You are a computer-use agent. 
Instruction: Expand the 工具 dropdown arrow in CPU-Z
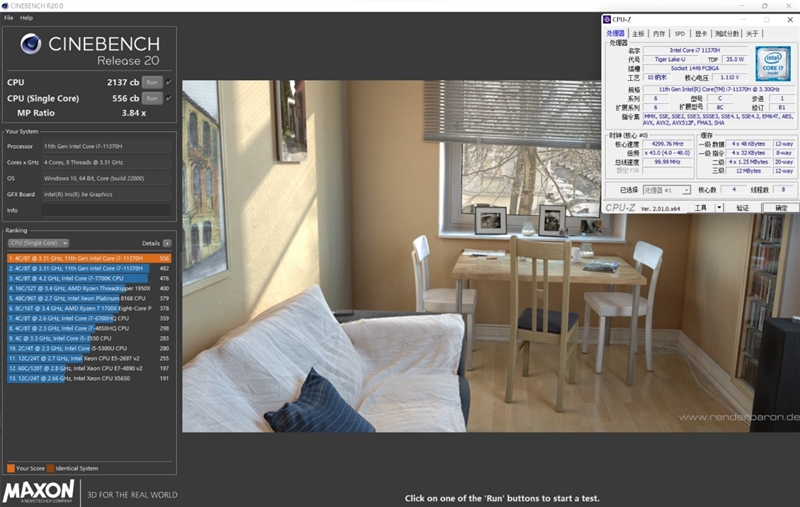click(x=719, y=207)
